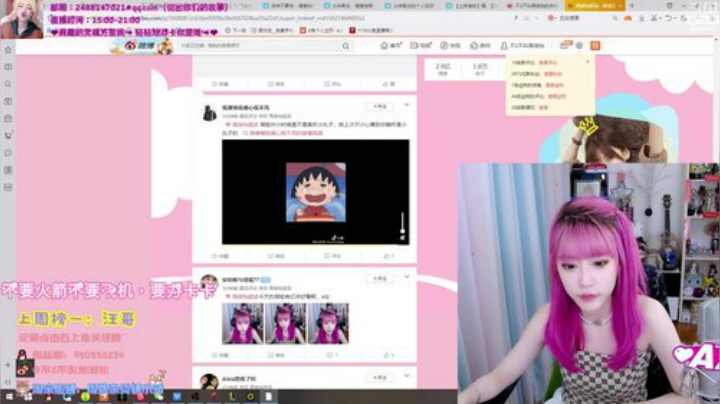Click the search icon in browser sidebar

point(8,84)
